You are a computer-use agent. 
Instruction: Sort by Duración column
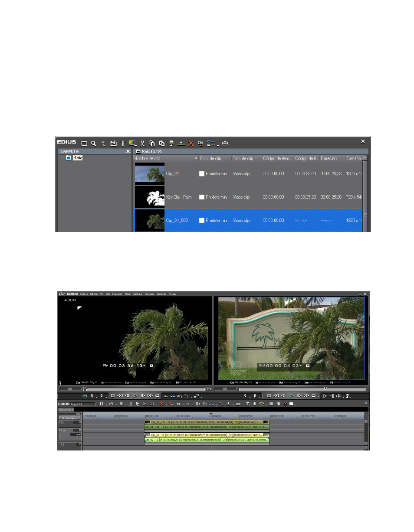tap(332, 159)
